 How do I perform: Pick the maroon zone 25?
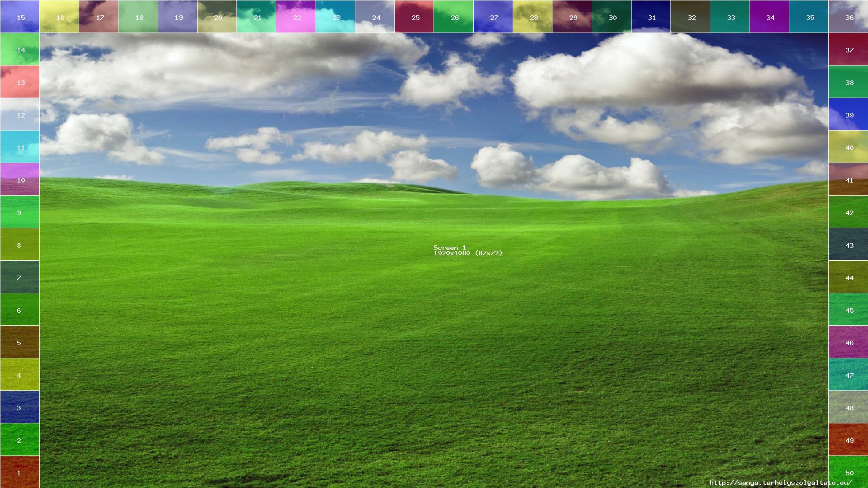pyautogui.click(x=414, y=16)
